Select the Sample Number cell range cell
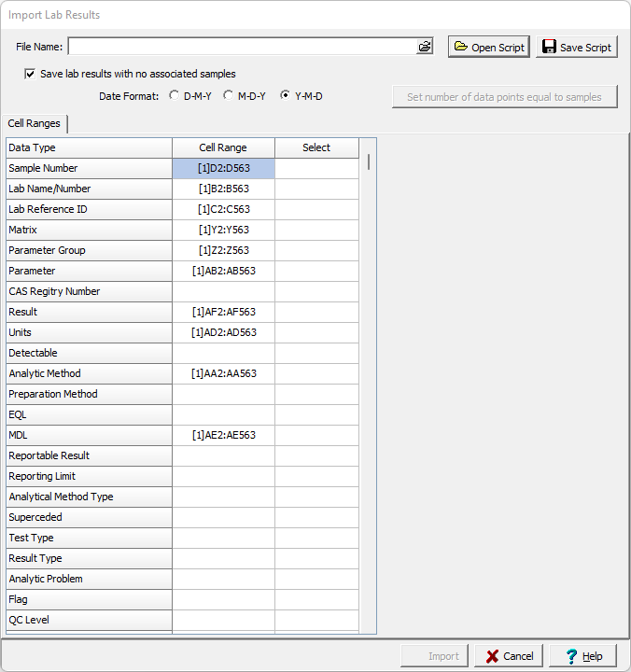 click(223, 168)
